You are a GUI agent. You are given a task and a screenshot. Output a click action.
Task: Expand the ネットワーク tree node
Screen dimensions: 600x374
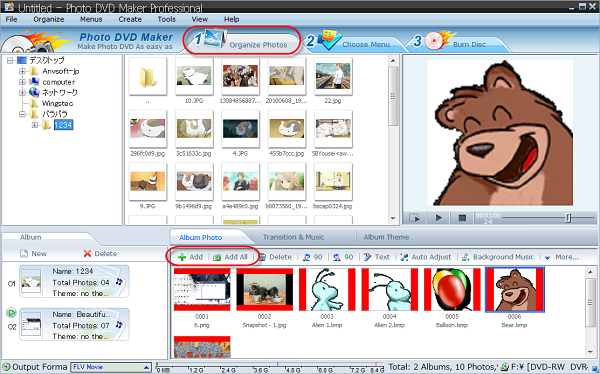(22, 93)
